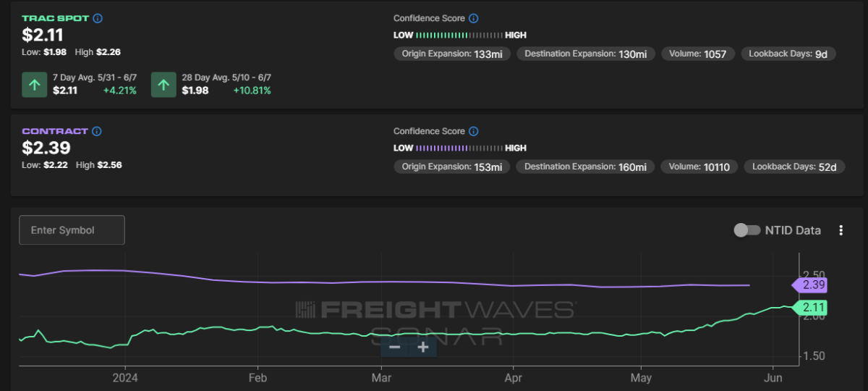Open info for CONTRACT Confidence Score
This screenshot has width=868, height=391.
click(473, 132)
